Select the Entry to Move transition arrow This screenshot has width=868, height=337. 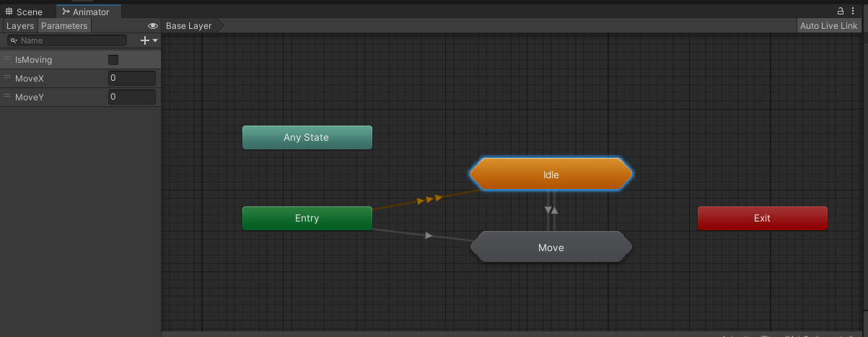[429, 235]
